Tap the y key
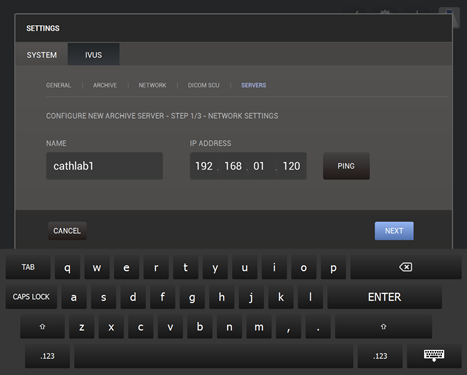This screenshot has height=375, width=467. click(215, 267)
